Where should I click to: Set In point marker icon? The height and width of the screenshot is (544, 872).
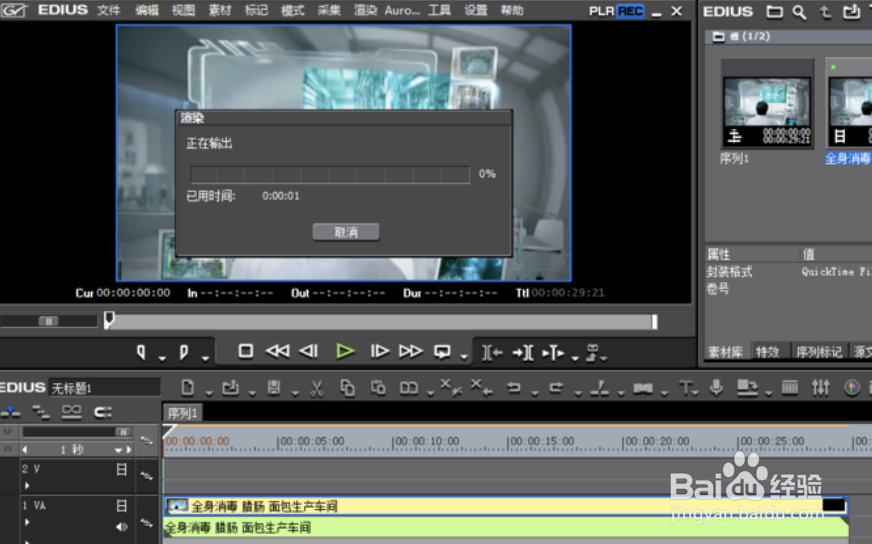141,352
